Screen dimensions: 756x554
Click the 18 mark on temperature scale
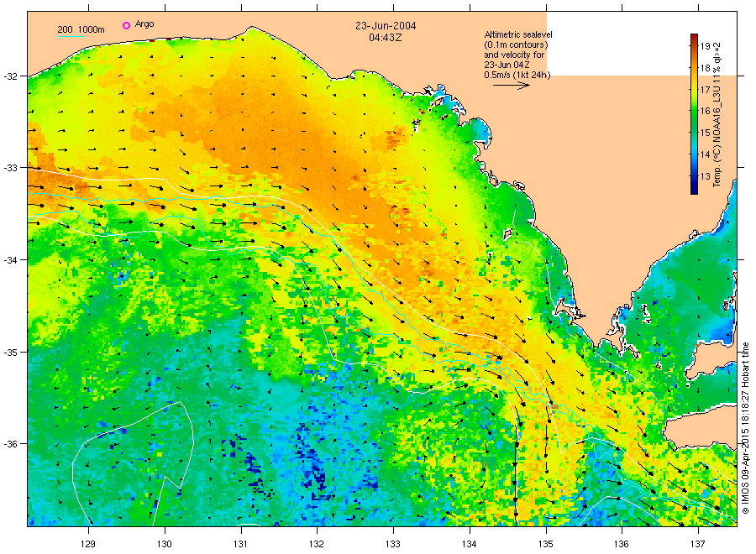pyautogui.click(x=706, y=68)
